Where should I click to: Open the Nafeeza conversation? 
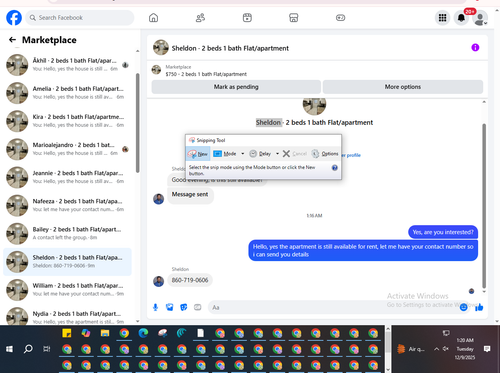tap(67, 205)
